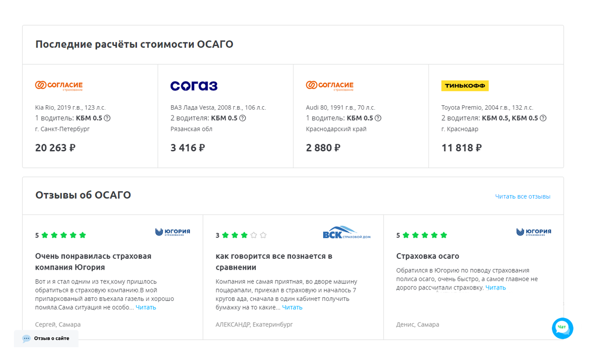The width and height of the screenshot is (593, 364).
Task: Click the ВСК страховой дом logo
Action: click(x=346, y=233)
